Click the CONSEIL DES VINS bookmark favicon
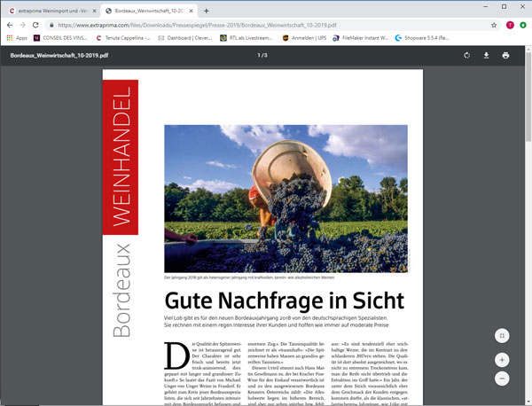This screenshot has height=406, width=532. tap(36, 38)
